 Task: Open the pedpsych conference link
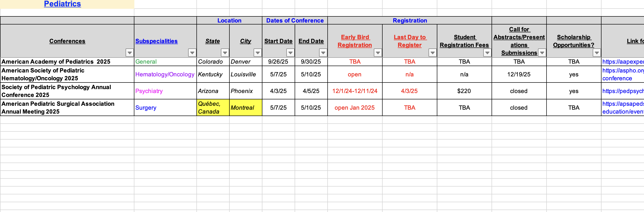[623, 91]
